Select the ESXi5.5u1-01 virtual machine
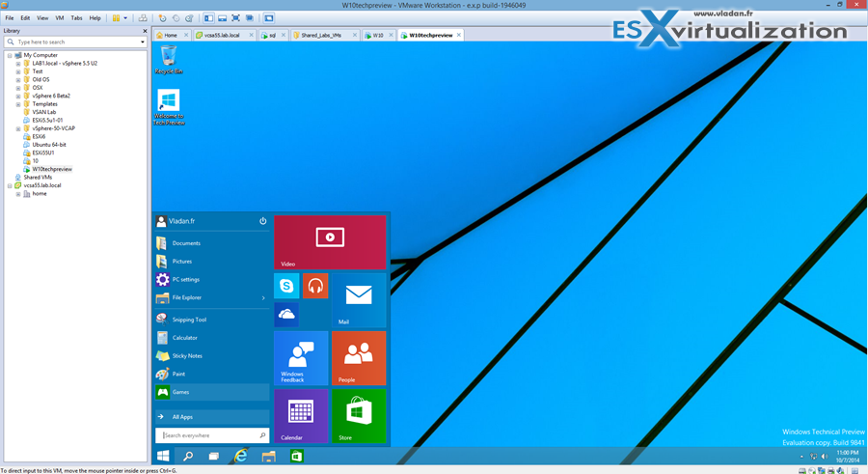Viewport: 868px width, 474px height. tap(47, 120)
